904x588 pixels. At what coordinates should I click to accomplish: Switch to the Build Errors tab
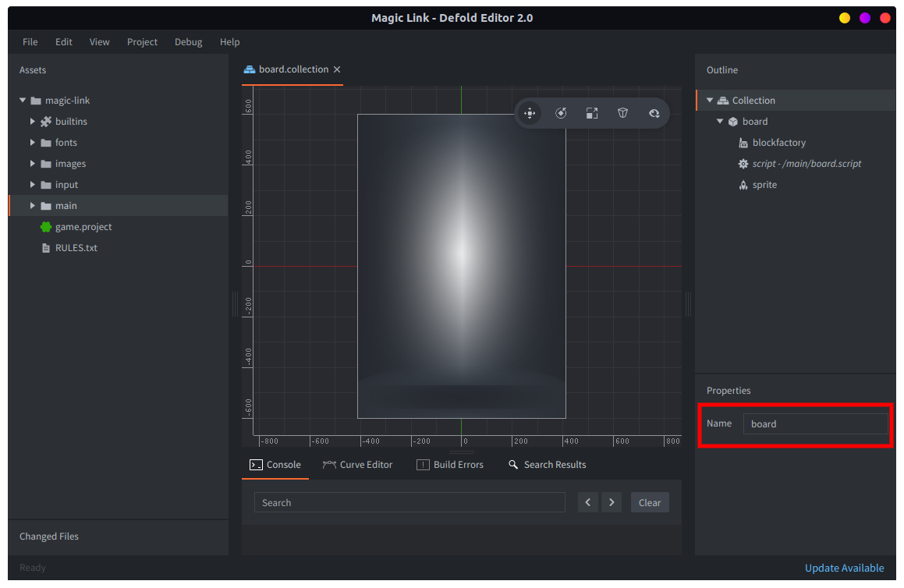450,465
